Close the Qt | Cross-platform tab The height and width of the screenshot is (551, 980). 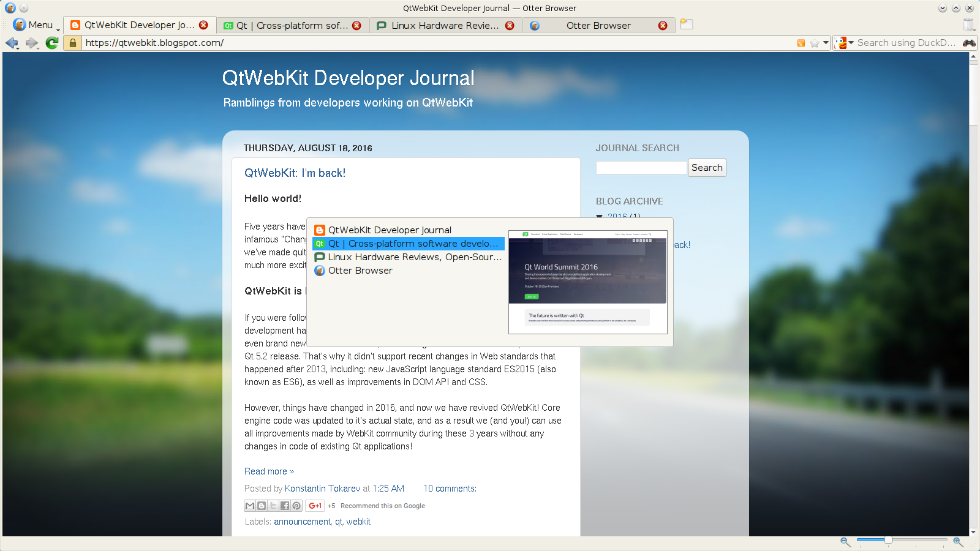point(356,25)
